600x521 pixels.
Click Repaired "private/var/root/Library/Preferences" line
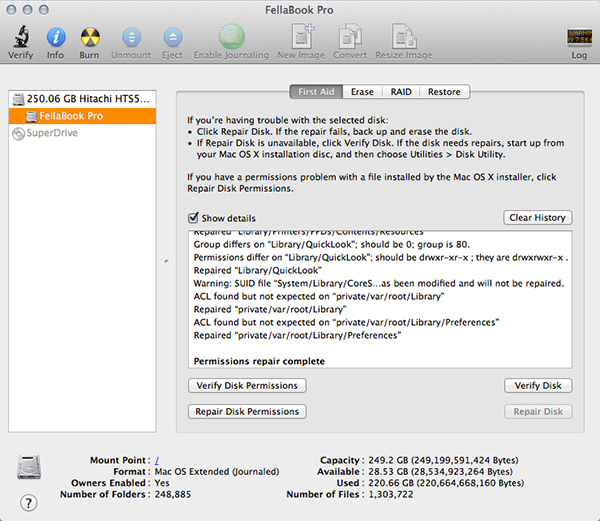click(x=297, y=335)
